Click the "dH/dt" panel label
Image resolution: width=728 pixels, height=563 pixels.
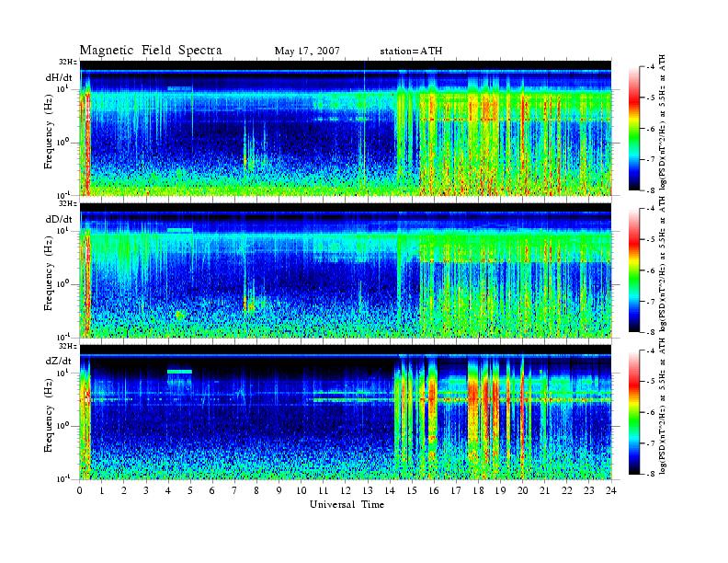[59, 77]
